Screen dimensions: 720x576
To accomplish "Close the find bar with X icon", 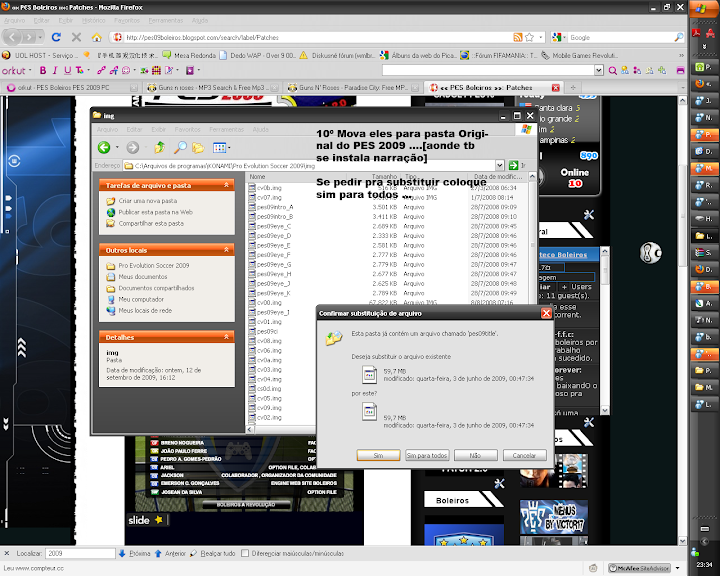I will click(x=7, y=553).
